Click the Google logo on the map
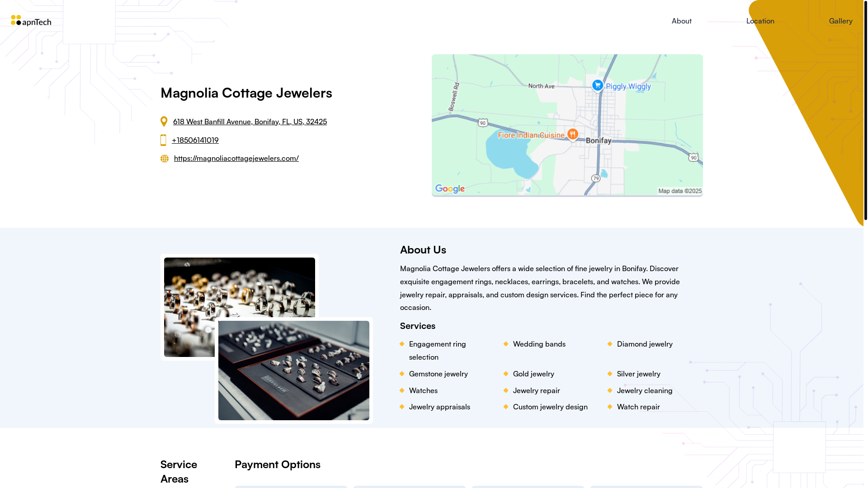868x488 pixels. click(x=450, y=189)
